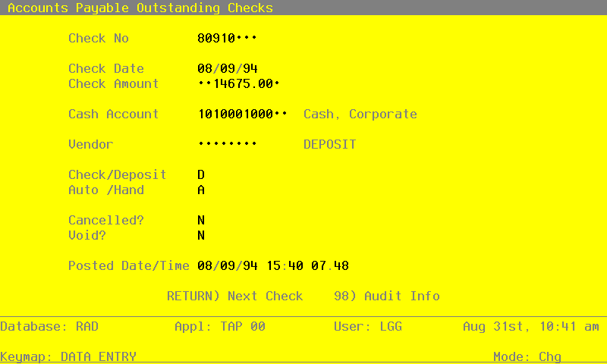Click the Vendor label
The height and width of the screenshot is (364, 607).
(90, 144)
